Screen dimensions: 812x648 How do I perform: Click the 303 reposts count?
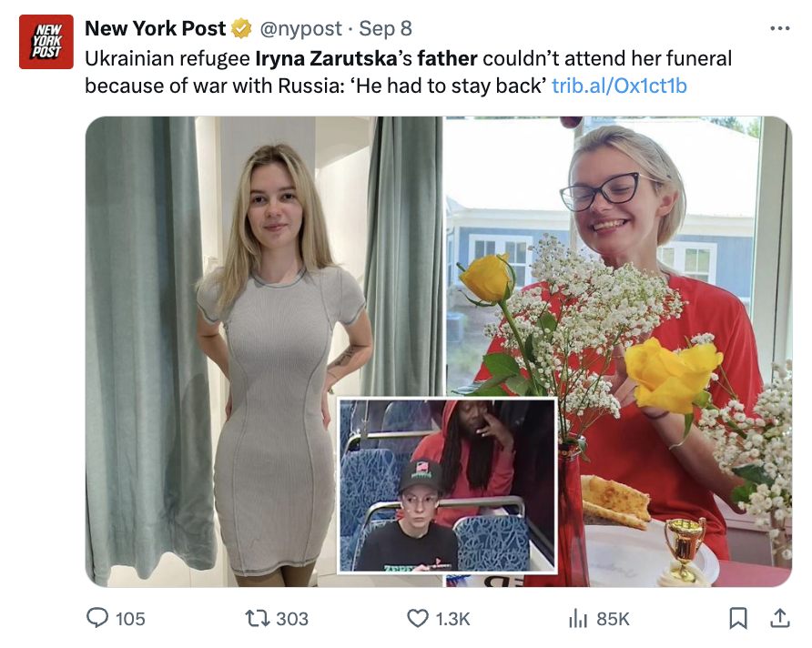click(291, 619)
